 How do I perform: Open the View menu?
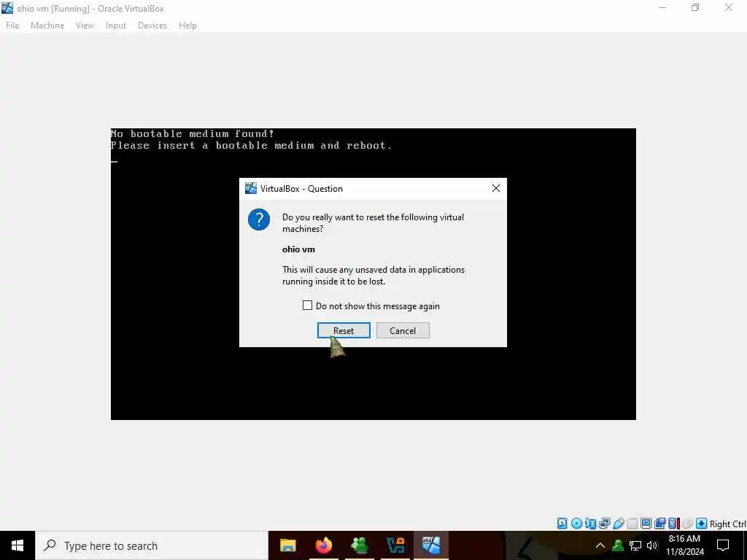(x=85, y=26)
